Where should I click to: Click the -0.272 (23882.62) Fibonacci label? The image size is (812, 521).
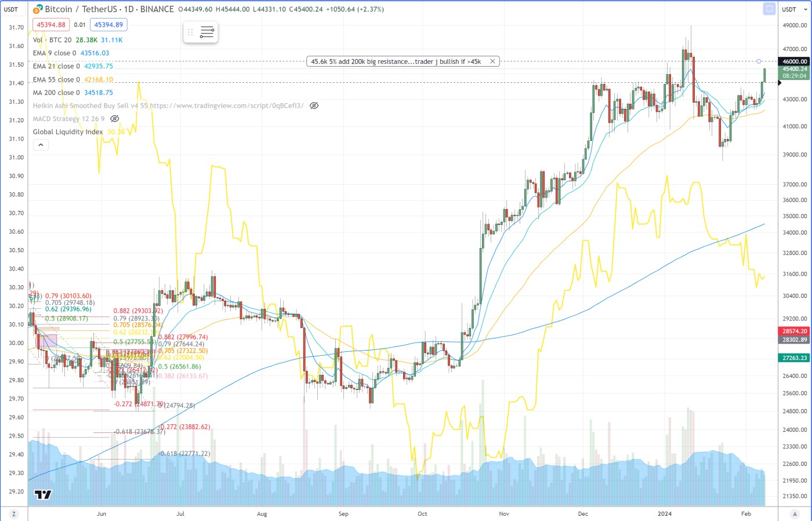184,427
